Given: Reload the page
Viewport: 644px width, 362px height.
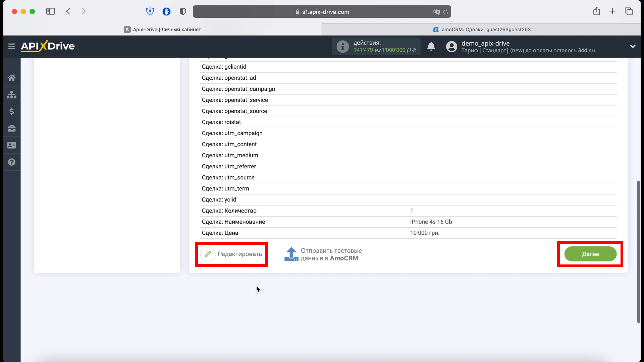Looking at the screenshot, I should point(445,12).
